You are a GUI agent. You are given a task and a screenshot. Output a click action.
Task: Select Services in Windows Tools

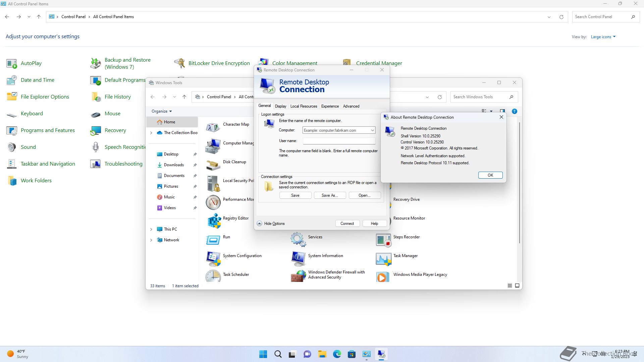coord(315,237)
